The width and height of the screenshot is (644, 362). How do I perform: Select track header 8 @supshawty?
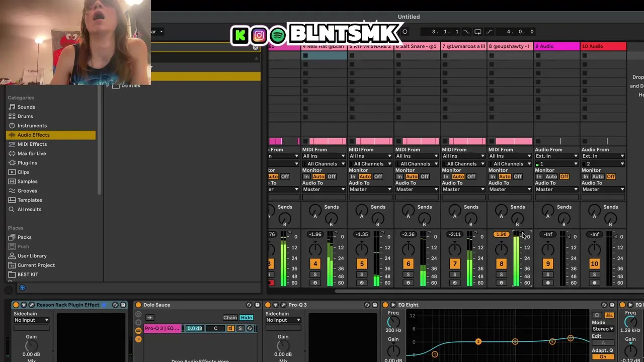(x=510, y=46)
